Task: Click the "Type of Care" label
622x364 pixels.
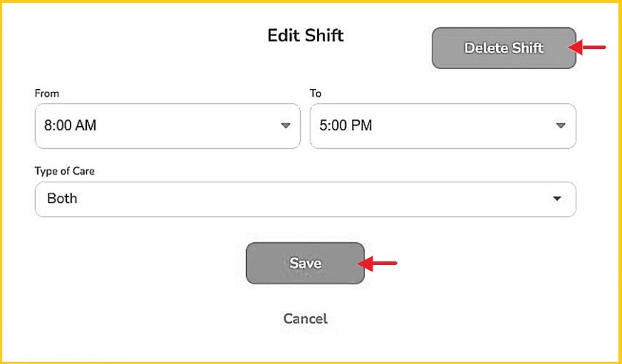Action: (65, 171)
